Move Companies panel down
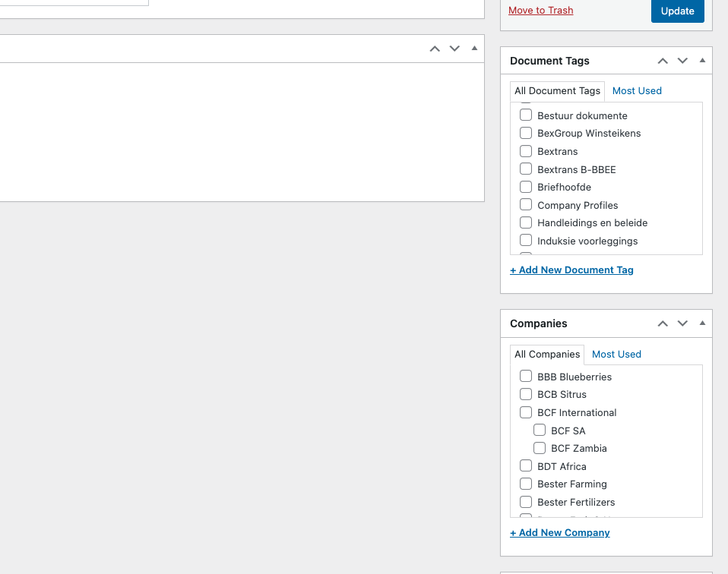 tap(682, 323)
